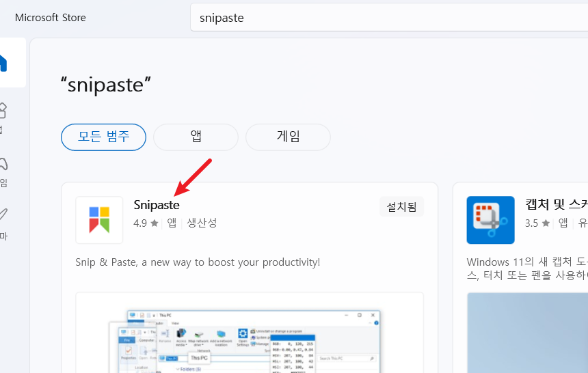This screenshot has width=588, height=373.
Task: Open the capture tool preview thumbnail
Action: (x=528, y=333)
